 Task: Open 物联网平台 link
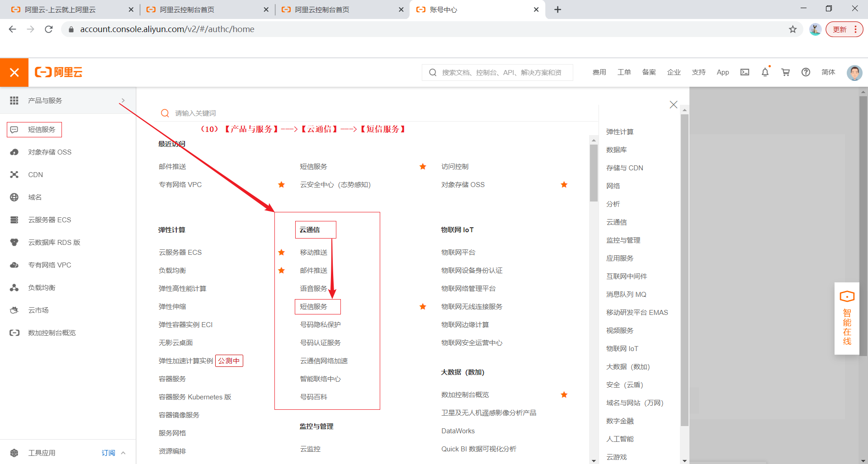pos(458,253)
